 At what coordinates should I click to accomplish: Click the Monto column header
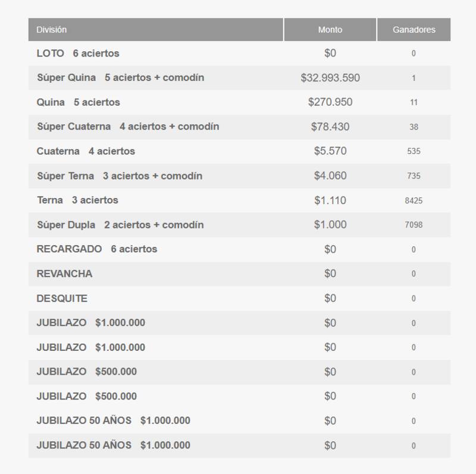[330, 30]
